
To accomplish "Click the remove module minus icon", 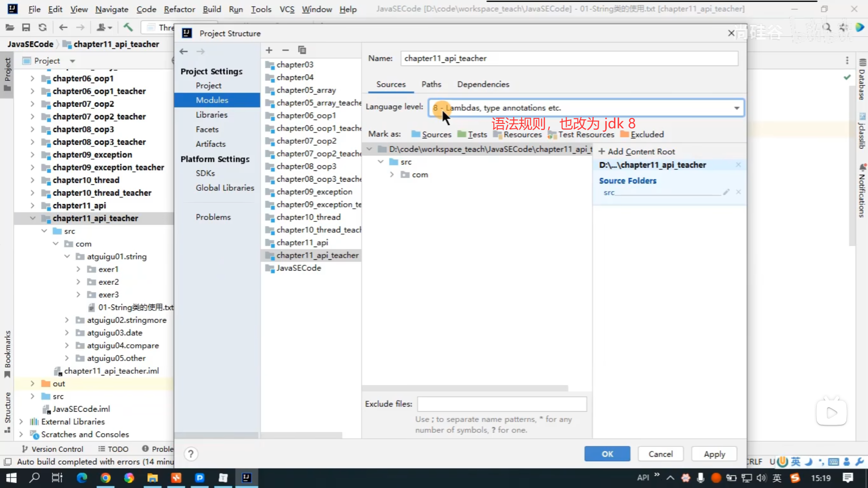I will click(x=285, y=50).
